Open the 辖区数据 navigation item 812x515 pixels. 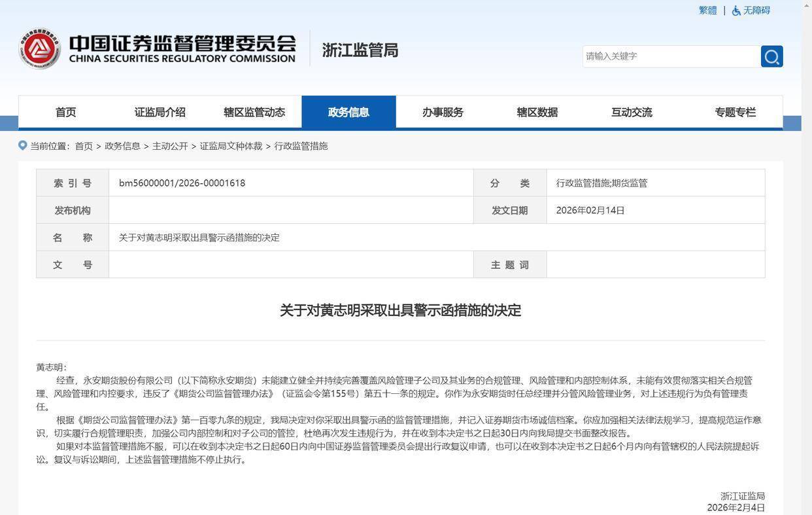pyautogui.click(x=537, y=112)
